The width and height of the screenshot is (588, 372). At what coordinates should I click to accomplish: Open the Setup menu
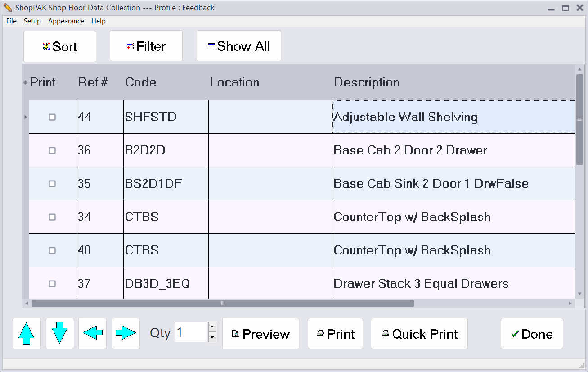pyautogui.click(x=32, y=21)
